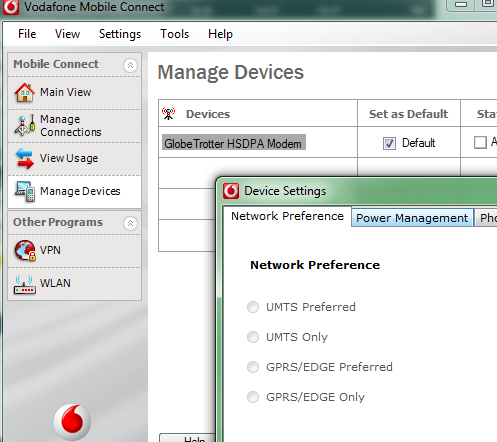Click the VPN globe lock icon

25,250
